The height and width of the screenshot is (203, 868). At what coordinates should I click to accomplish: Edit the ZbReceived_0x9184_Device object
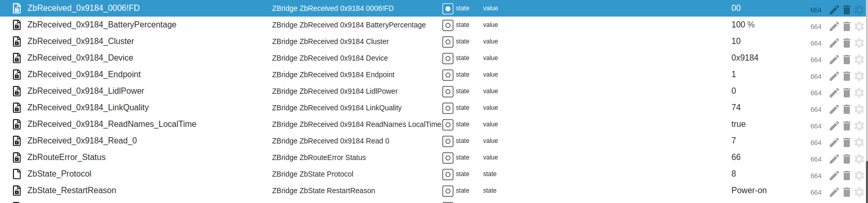(834, 60)
